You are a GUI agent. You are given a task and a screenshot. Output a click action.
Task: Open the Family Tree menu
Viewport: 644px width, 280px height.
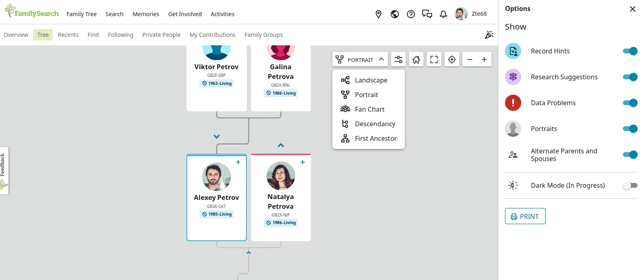coord(81,14)
